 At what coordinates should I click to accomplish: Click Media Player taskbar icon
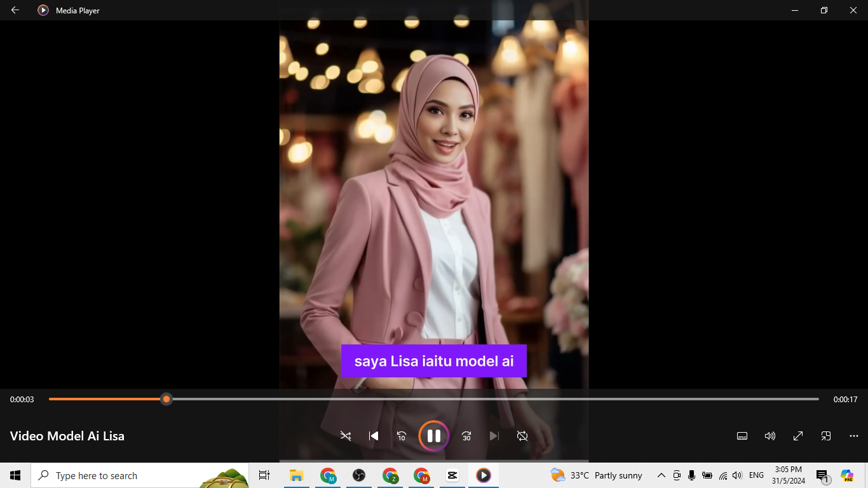click(484, 475)
